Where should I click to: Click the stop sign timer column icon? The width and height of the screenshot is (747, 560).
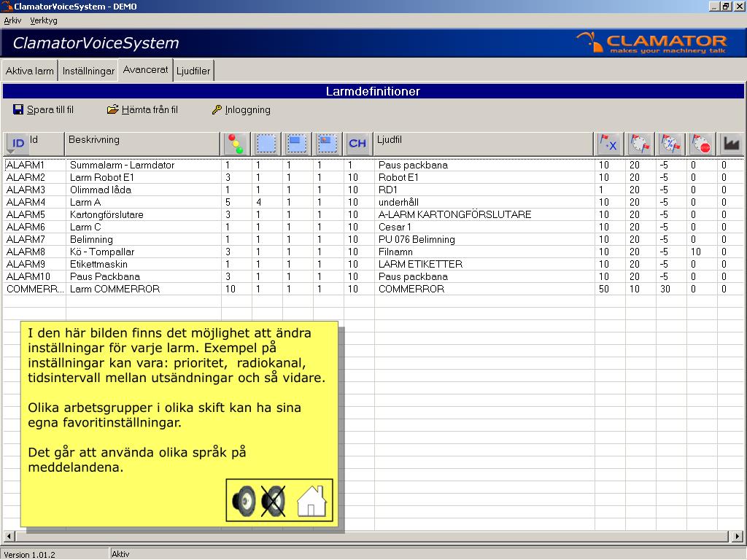click(x=701, y=144)
